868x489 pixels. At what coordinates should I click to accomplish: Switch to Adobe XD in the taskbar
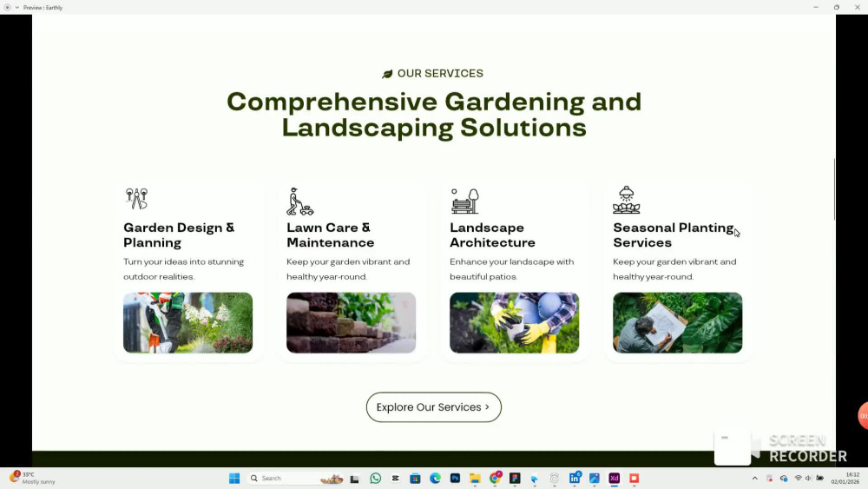click(x=614, y=478)
